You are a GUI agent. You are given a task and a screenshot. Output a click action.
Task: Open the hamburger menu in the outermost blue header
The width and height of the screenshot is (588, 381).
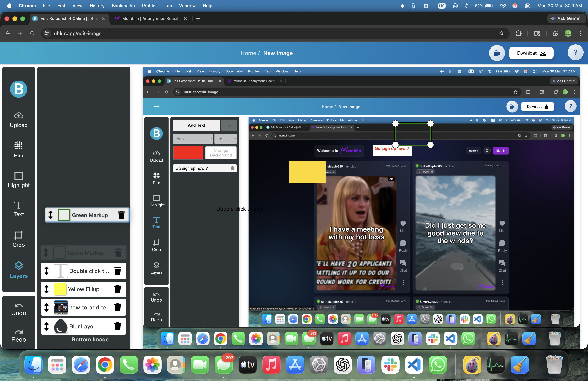(x=19, y=53)
